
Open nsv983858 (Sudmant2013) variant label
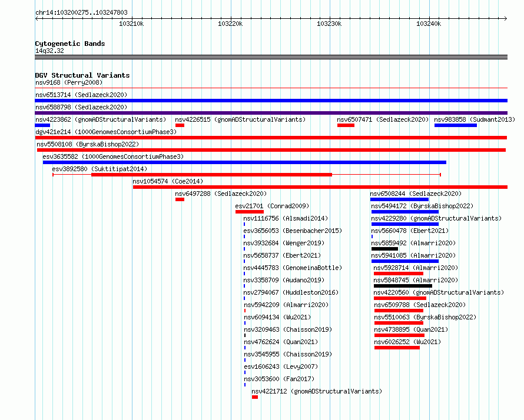pos(475,119)
